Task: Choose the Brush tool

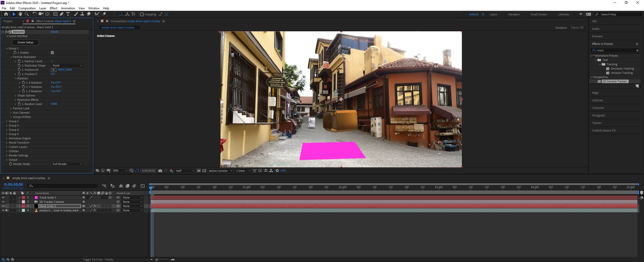Action: click(76, 14)
